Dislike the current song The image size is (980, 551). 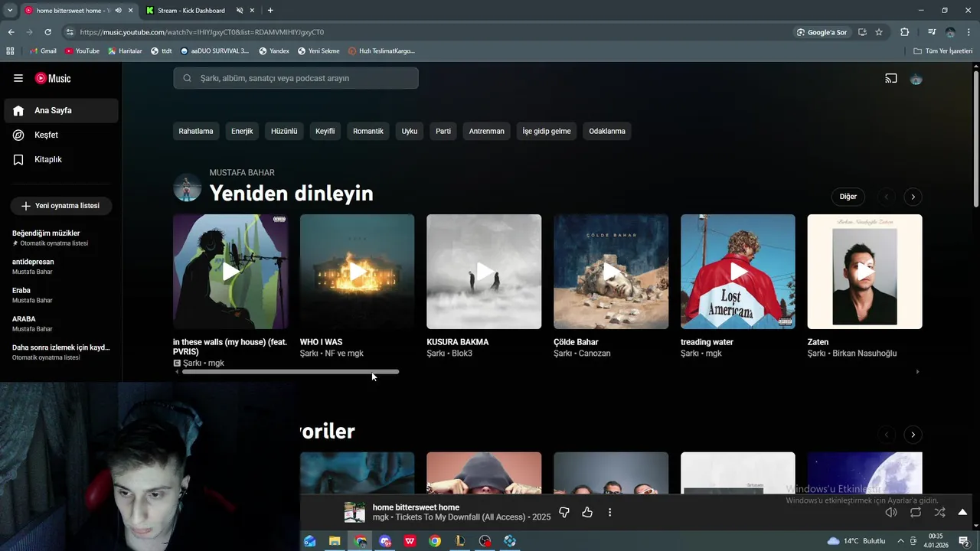564,513
